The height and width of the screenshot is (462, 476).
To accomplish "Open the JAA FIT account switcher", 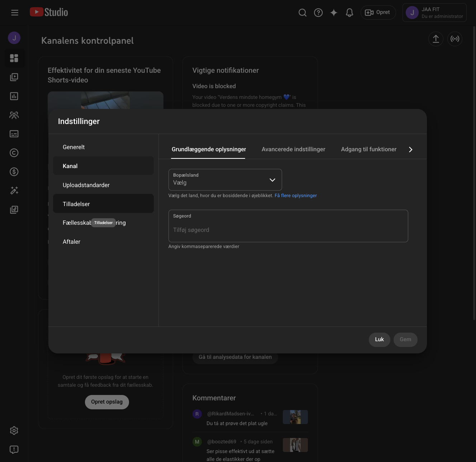I will point(434,13).
